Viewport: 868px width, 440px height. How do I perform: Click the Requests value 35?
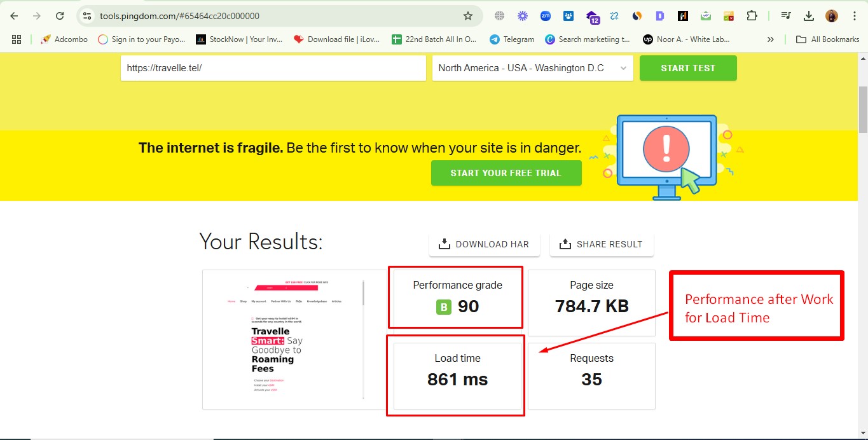click(592, 380)
